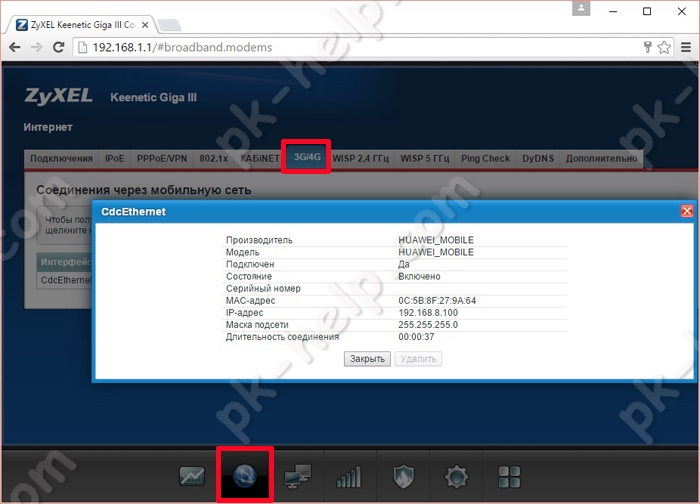The width and height of the screenshot is (700, 504).
Task: Switch to the PPPoE/VPN tab
Action: click(162, 158)
